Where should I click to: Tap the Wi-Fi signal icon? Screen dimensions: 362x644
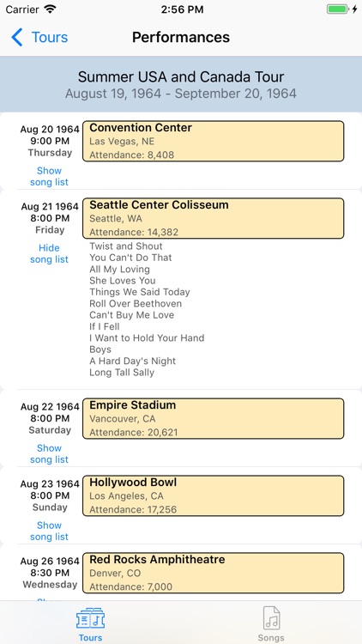click(x=50, y=9)
